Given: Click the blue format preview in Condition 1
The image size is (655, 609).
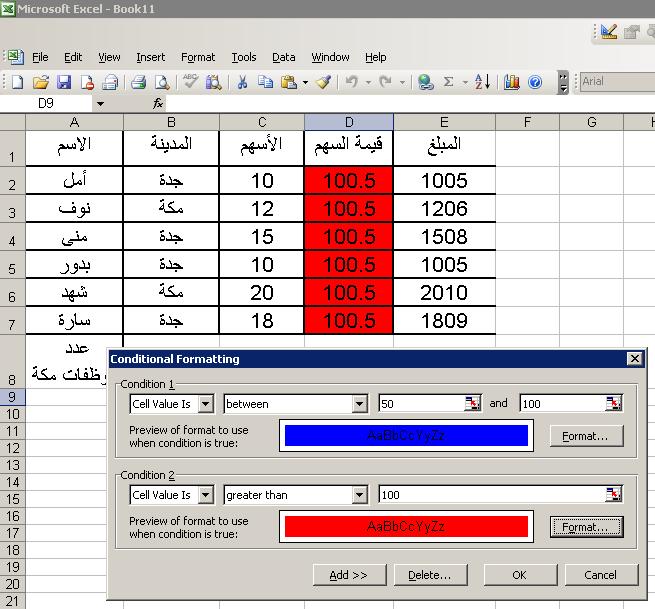Looking at the screenshot, I should pyautogui.click(x=406, y=436).
